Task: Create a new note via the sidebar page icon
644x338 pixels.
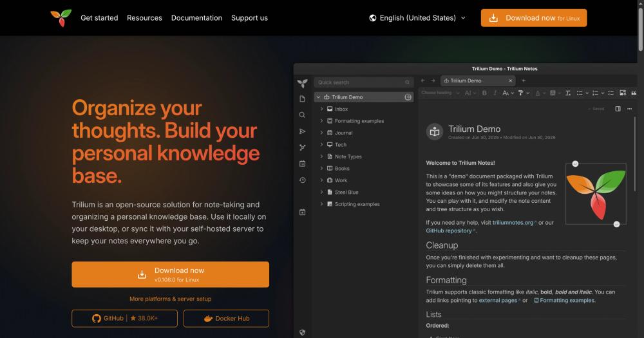Action: tap(302, 99)
